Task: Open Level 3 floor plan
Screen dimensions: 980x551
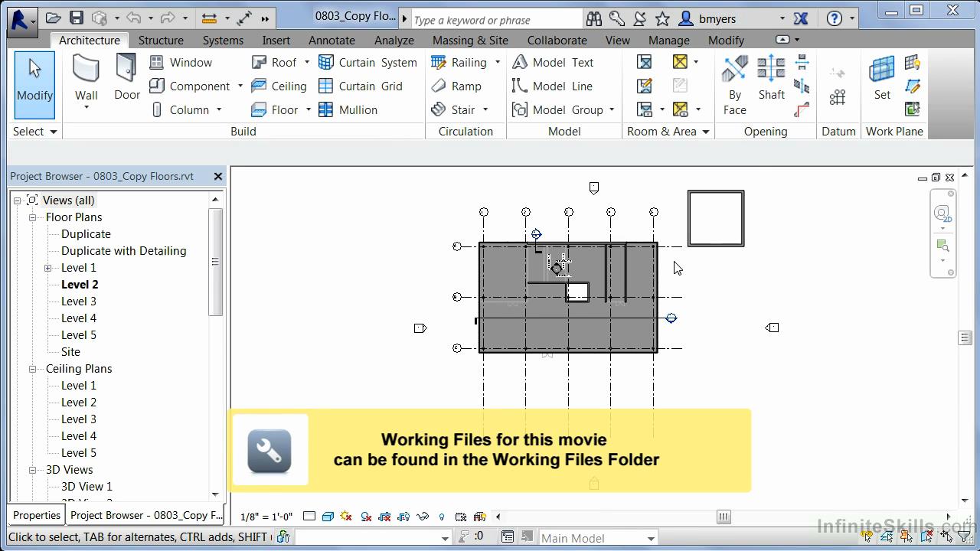Action: tap(79, 302)
